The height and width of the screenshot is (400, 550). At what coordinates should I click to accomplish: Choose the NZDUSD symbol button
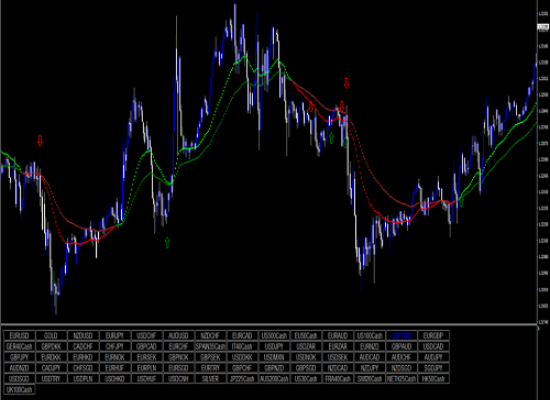[x=83, y=336]
